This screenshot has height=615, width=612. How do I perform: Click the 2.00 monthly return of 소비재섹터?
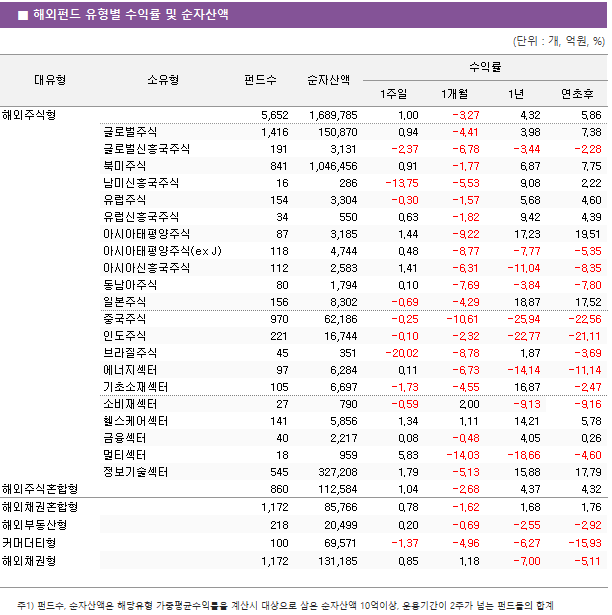click(469, 404)
